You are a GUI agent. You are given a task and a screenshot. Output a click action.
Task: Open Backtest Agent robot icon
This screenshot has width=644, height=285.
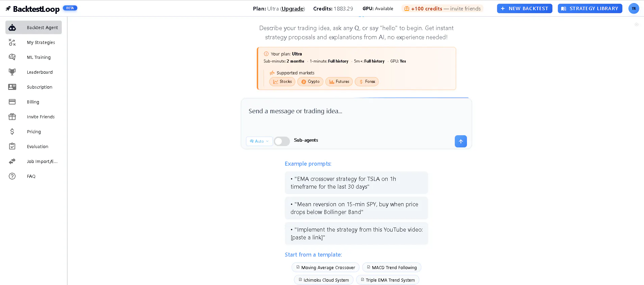coord(12,27)
